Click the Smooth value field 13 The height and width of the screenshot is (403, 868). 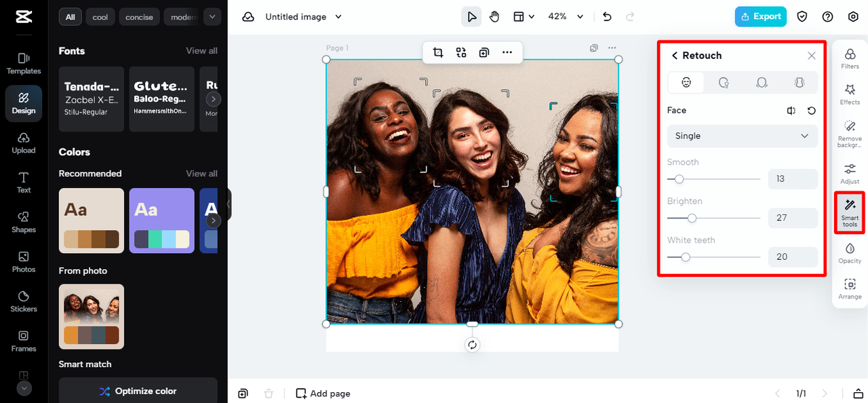[793, 179]
